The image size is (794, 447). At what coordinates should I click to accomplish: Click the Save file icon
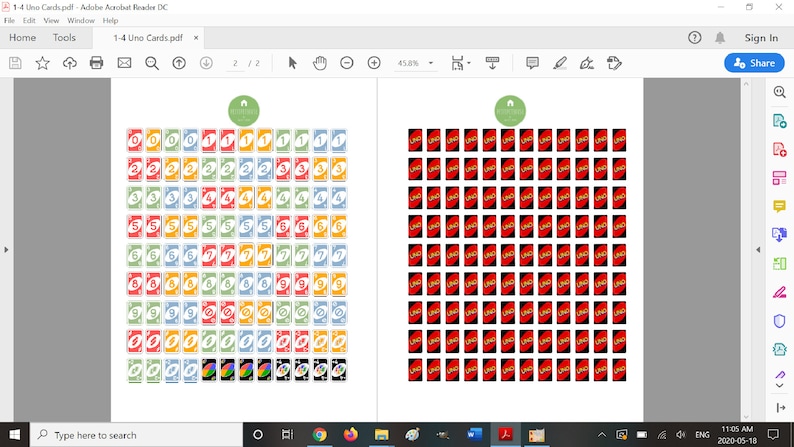(x=15, y=63)
